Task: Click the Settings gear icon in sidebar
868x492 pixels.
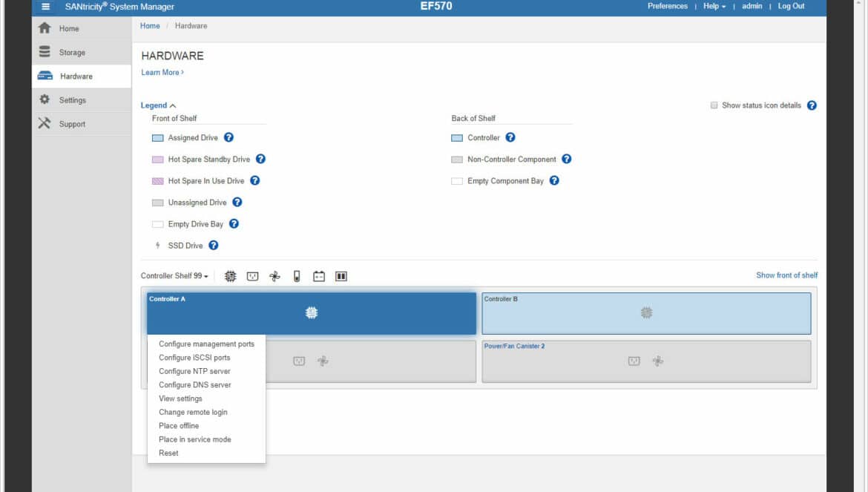Action: click(x=45, y=99)
